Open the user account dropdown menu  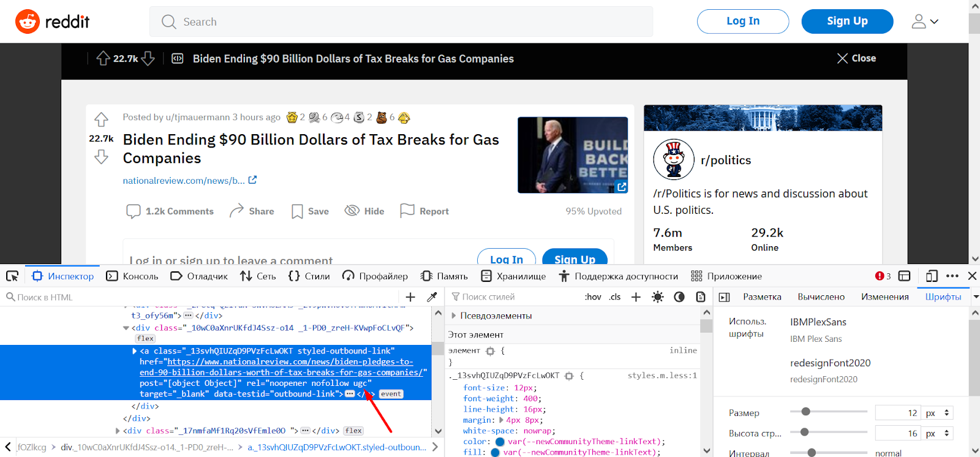[925, 21]
